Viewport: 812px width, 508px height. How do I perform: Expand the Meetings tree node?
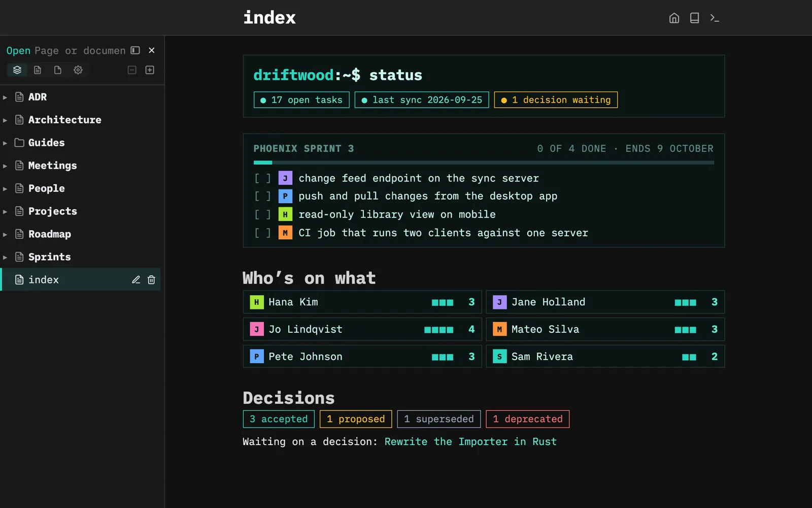click(x=5, y=166)
